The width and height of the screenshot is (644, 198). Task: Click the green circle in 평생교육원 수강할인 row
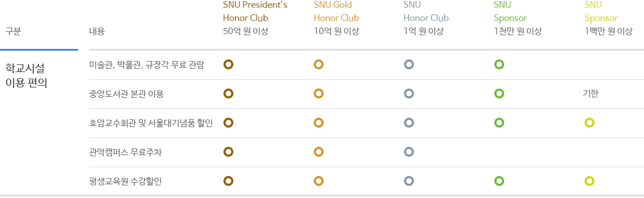pyautogui.click(x=499, y=181)
